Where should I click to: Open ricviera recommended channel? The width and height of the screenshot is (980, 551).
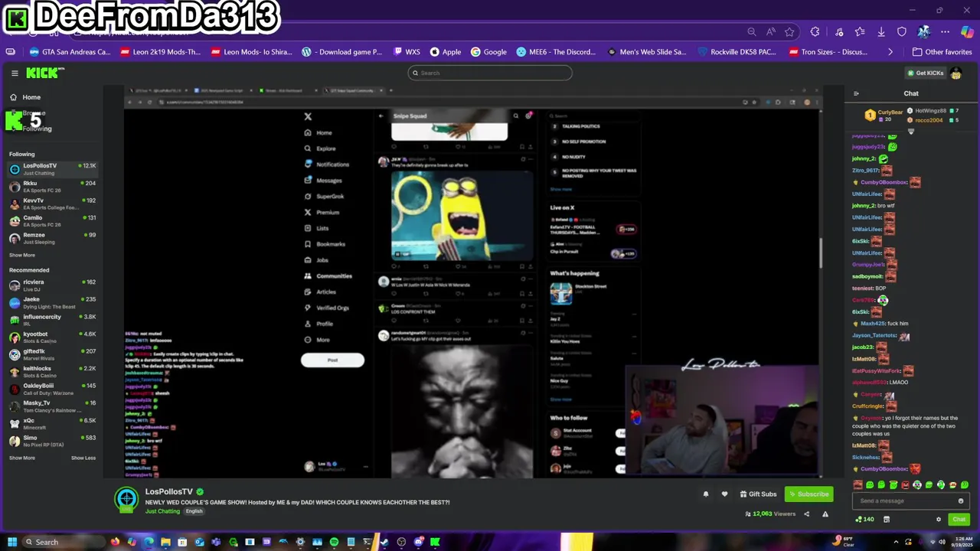click(52, 285)
